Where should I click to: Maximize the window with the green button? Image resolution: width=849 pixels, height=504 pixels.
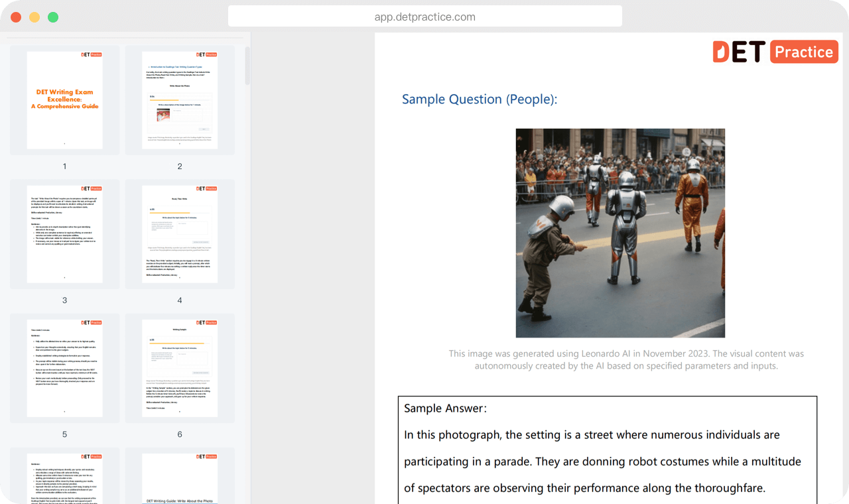53,17
